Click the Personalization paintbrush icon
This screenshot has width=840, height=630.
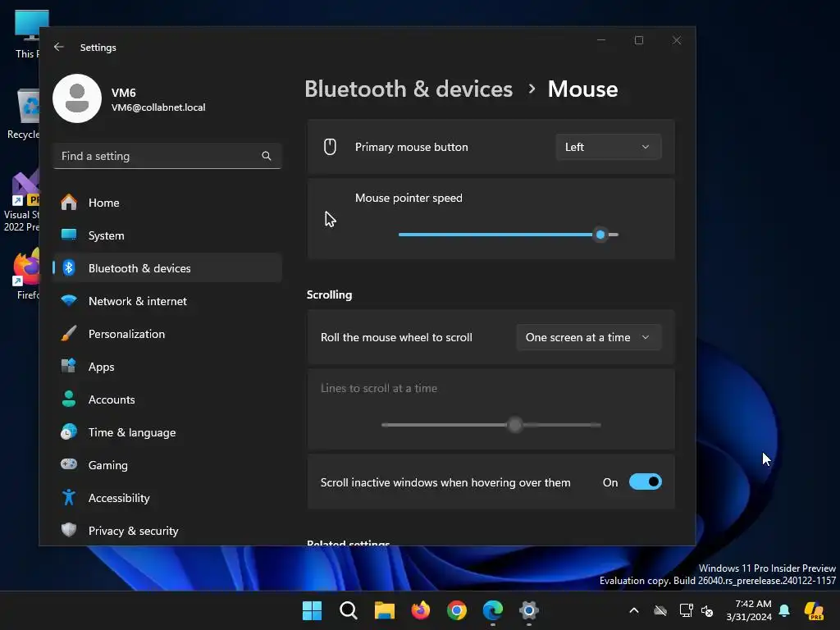click(69, 333)
